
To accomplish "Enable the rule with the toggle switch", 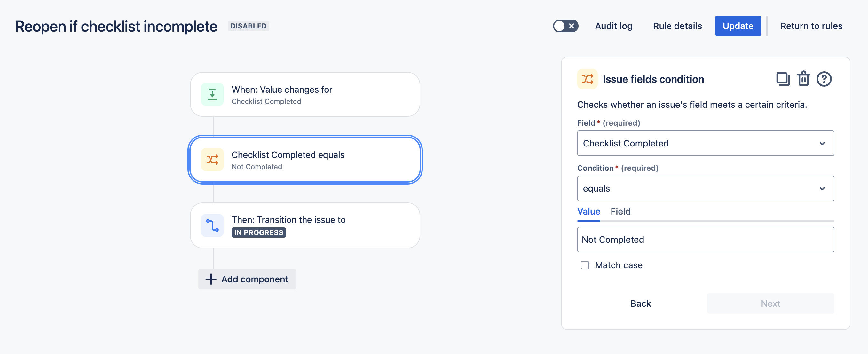I will tap(565, 26).
